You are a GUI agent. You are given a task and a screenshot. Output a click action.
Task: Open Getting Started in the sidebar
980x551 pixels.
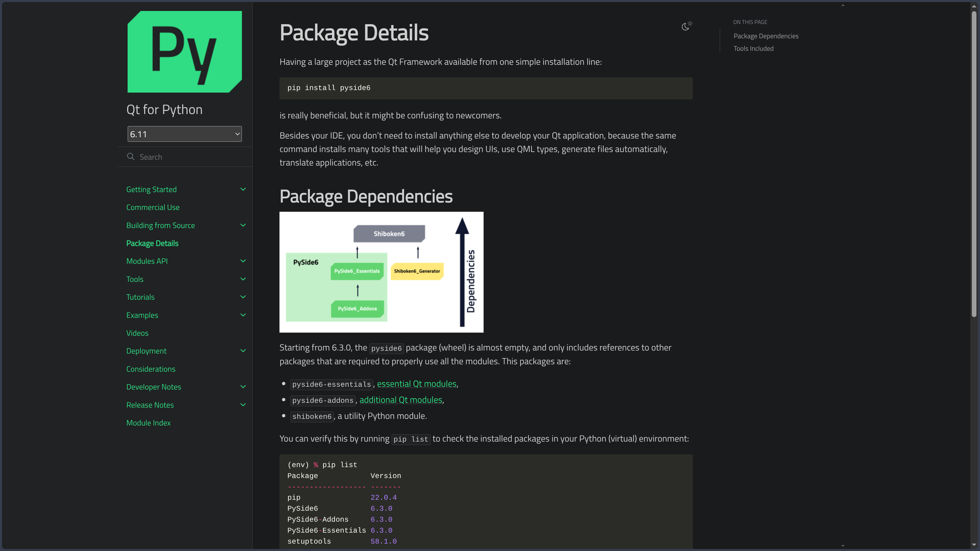(x=151, y=189)
